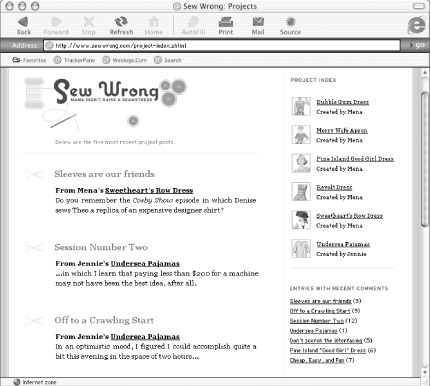Click the page icon in address field

coord(49,45)
